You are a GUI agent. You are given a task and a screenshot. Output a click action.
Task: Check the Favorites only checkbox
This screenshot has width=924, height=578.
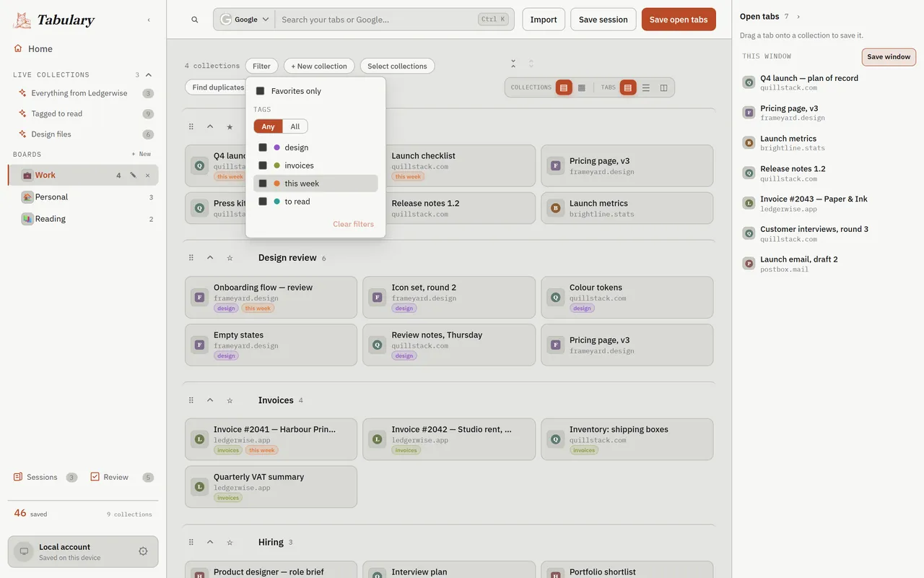coord(261,91)
